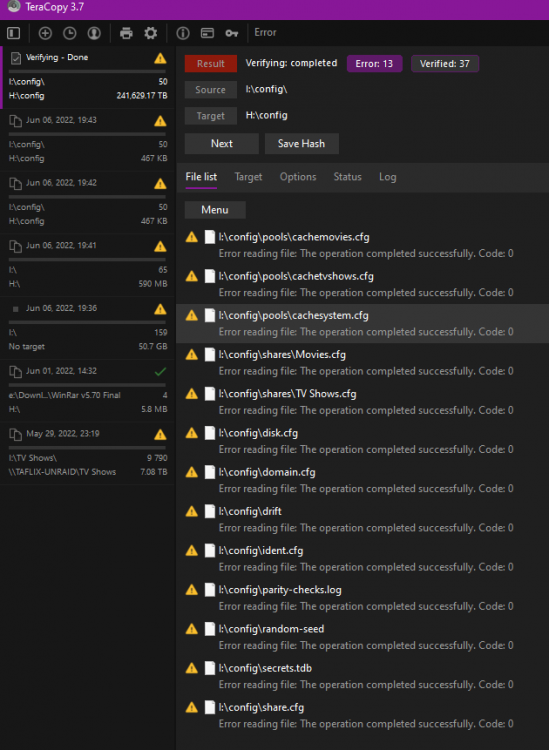Filter by Verified: 37 badge
Viewport: 549px width, 750px height.
click(445, 64)
